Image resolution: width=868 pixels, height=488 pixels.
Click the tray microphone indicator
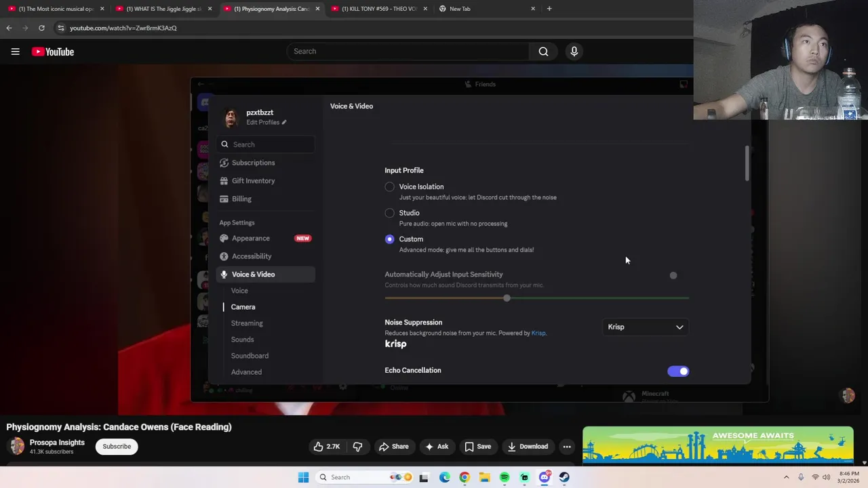pos(801,477)
